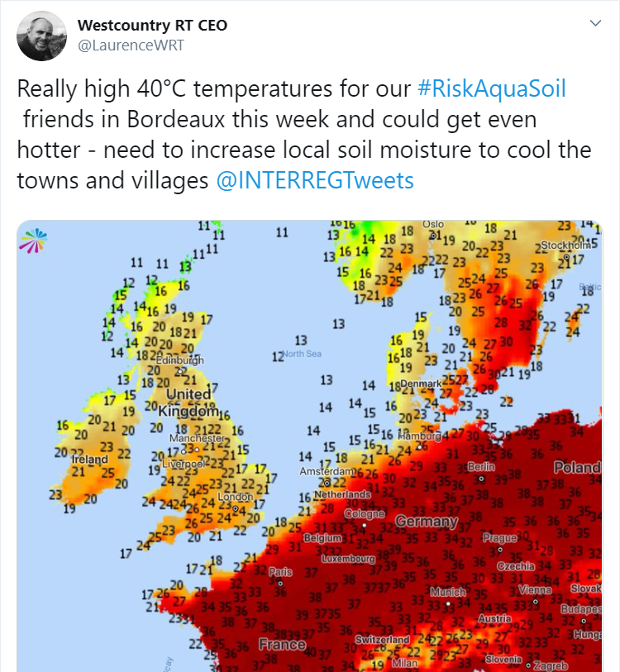Click the Berlin city marker dot
This screenshot has height=672, width=620.
(481, 479)
